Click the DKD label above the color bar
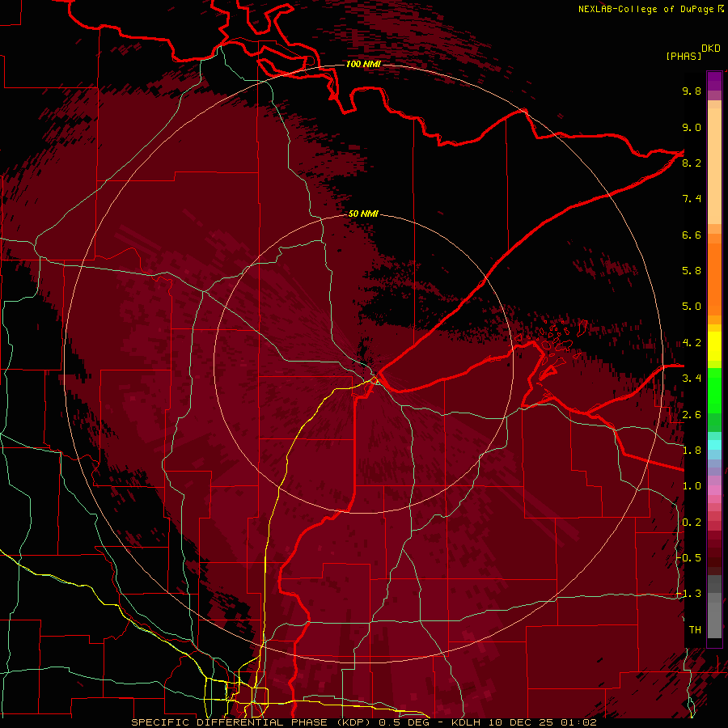This screenshot has width=728, height=728. pos(711,49)
